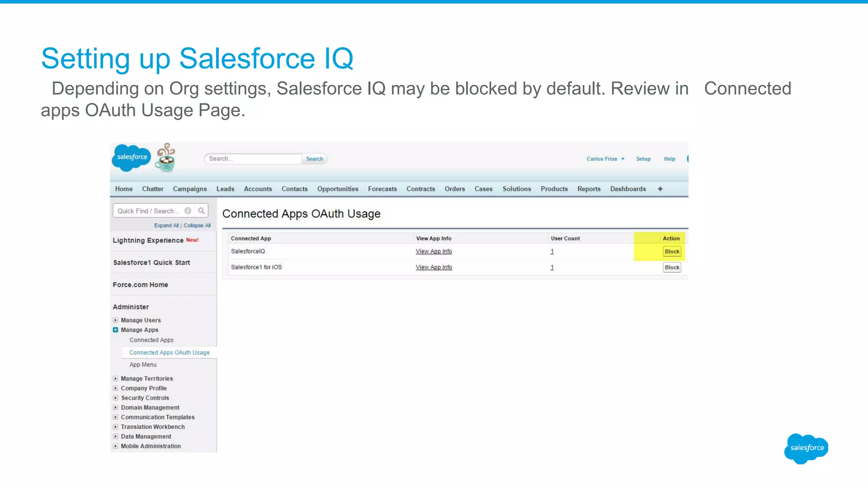
Task: Expand the Domain Management section
Action: pyautogui.click(x=115, y=408)
